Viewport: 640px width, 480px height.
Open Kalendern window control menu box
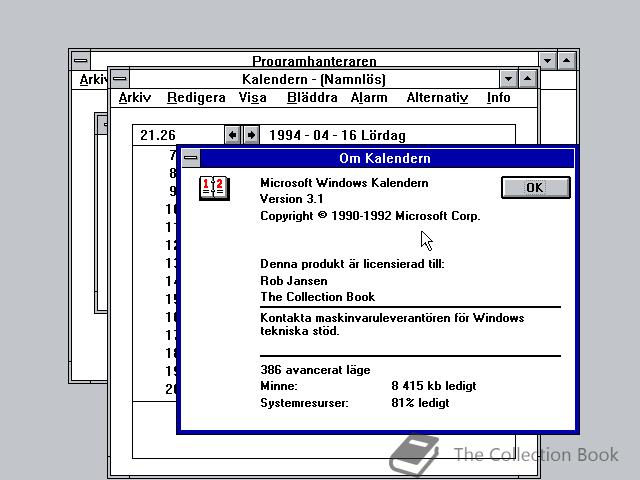coord(120,78)
